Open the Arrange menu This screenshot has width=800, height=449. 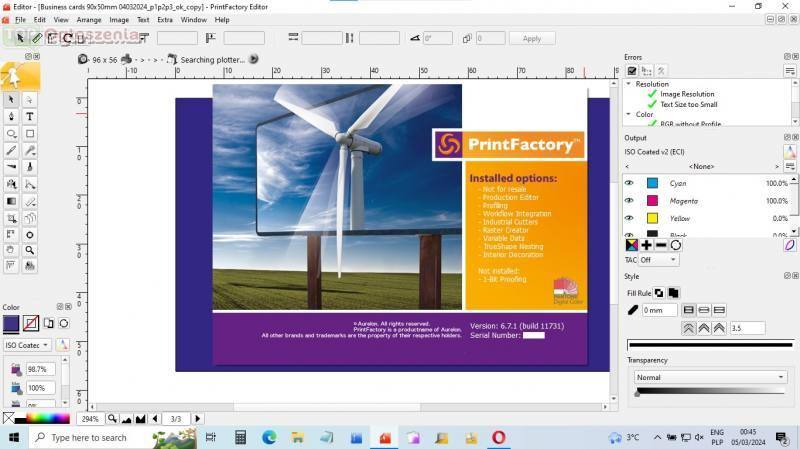click(88, 19)
